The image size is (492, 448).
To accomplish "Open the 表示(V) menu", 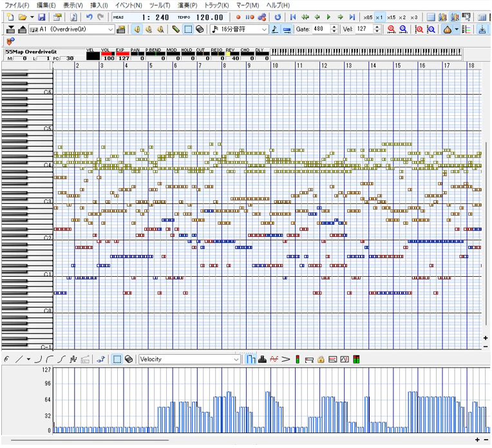I will pos(73,5).
